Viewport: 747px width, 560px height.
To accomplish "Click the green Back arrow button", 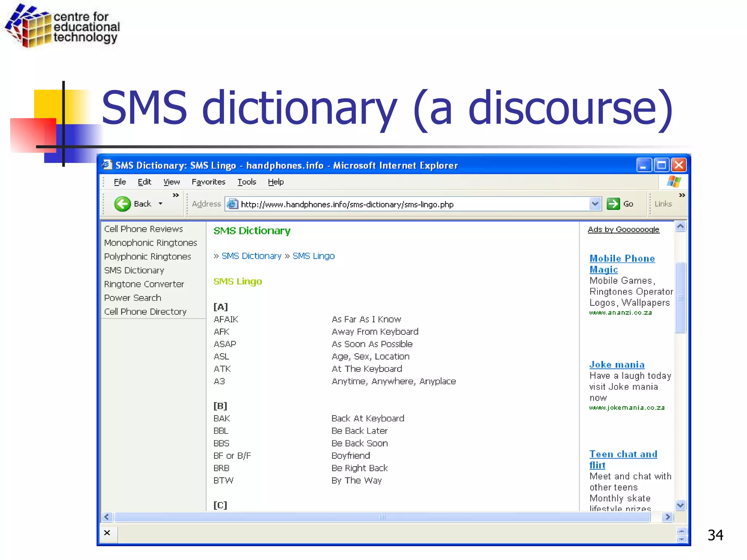I will (122, 204).
